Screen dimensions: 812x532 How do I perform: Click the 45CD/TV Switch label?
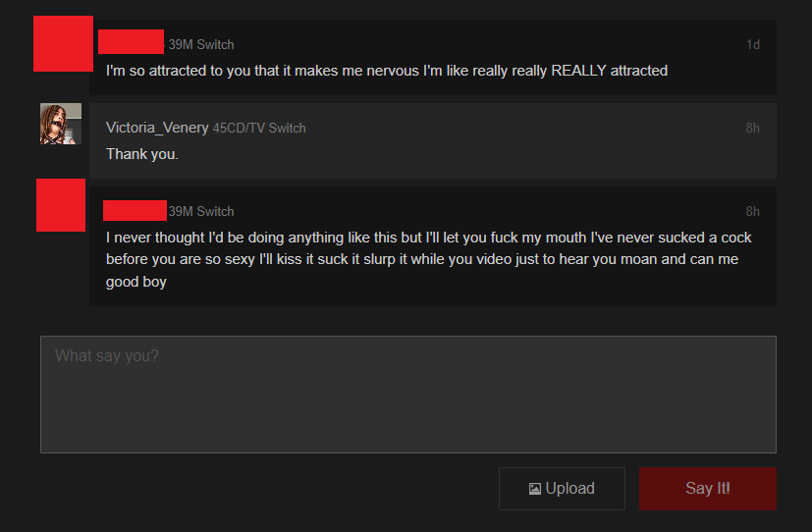coord(259,128)
